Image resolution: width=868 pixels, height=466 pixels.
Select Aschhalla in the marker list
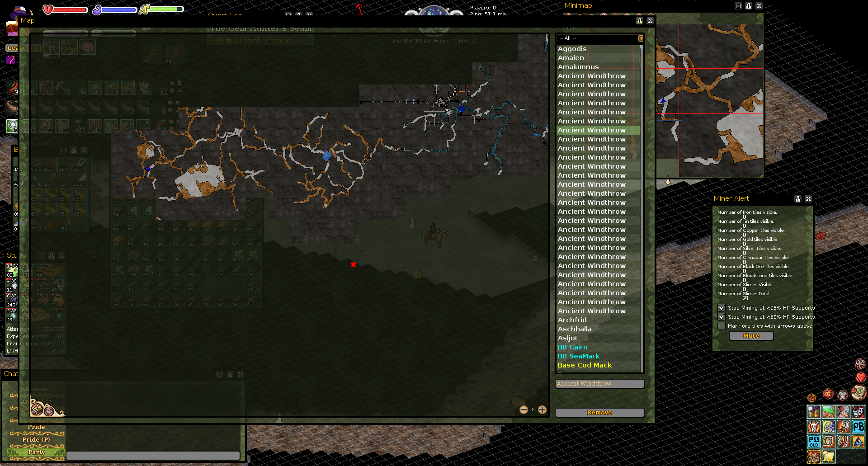pyautogui.click(x=598, y=329)
